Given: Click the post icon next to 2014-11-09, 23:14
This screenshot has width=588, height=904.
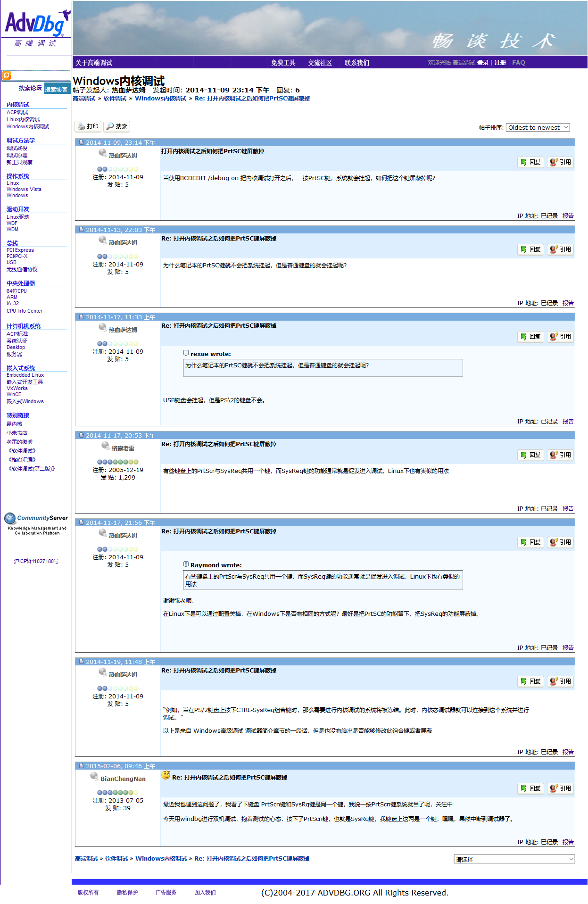Looking at the screenshot, I should point(82,142).
